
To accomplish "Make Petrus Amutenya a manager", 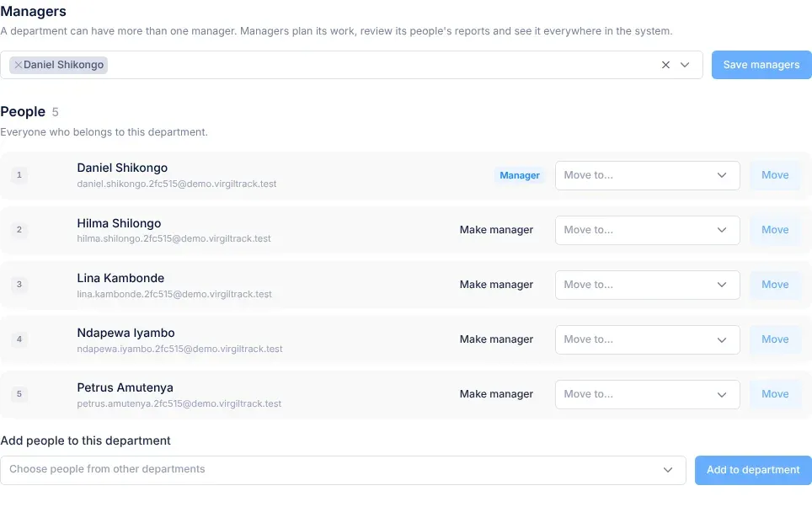I will (496, 395).
